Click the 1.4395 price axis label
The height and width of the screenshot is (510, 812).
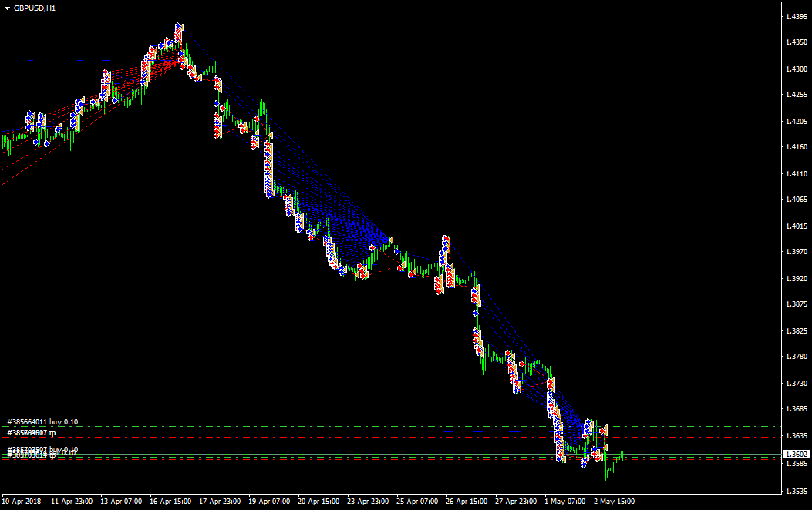tap(796, 16)
